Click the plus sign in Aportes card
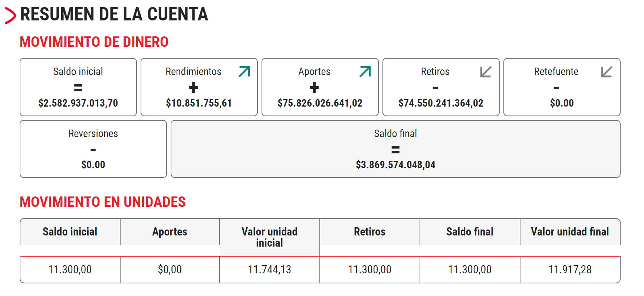This screenshot has width=644, height=296. 314,88
